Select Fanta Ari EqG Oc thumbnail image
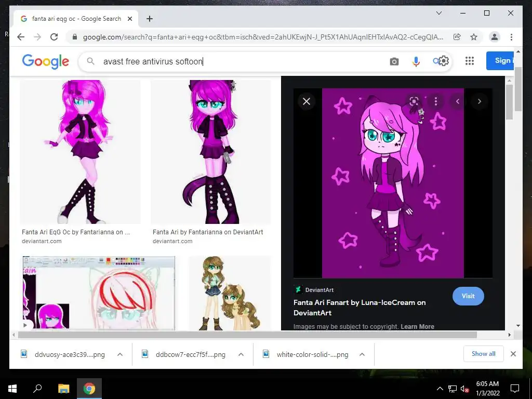This screenshot has width=532, height=399. (x=80, y=152)
